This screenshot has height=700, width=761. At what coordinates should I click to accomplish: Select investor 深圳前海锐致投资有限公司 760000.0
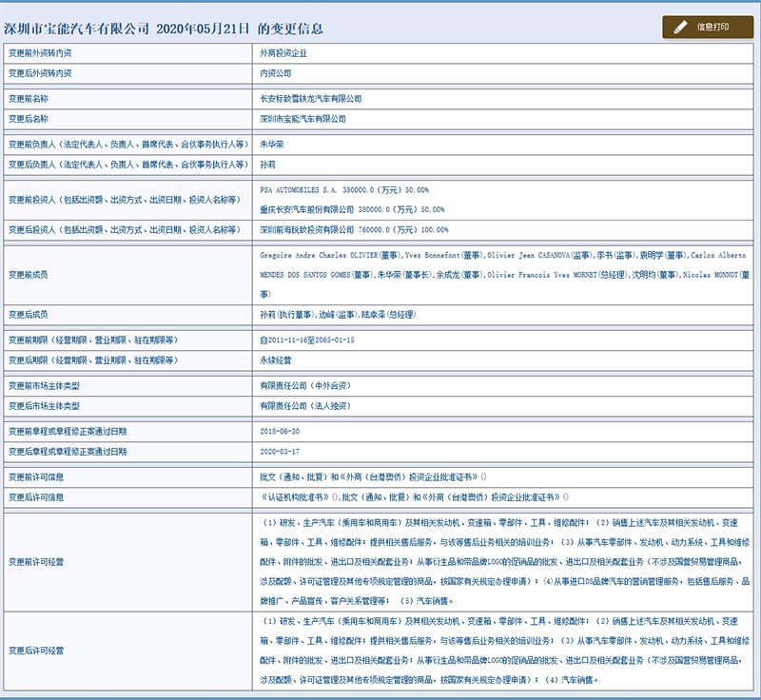tap(354, 230)
